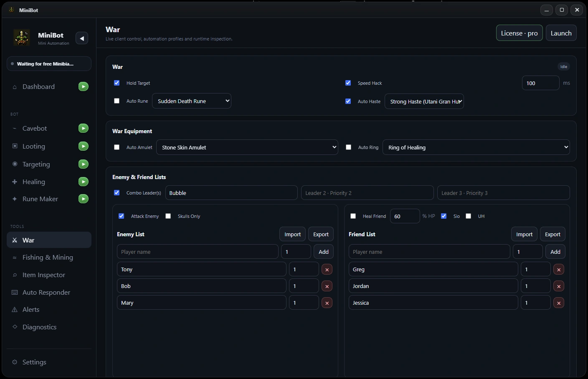
Task: Go to the Looting page
Action: click(34, 146)
